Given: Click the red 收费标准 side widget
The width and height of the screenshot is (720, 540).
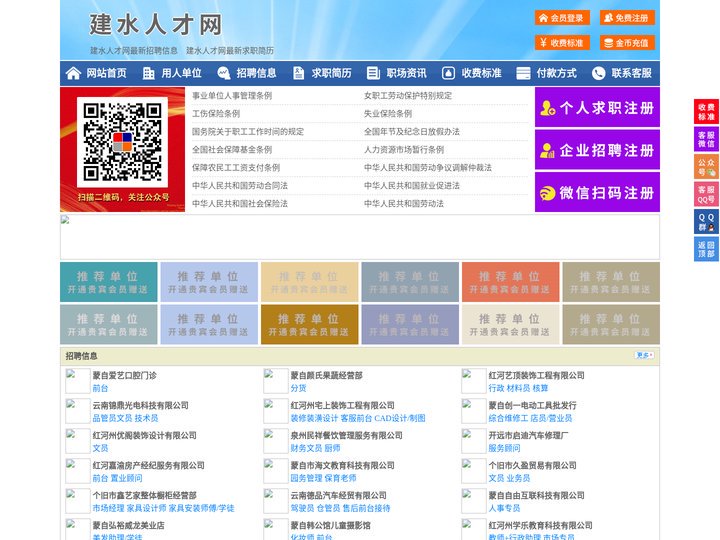Looking at the screenshot, I should (706, 112).
